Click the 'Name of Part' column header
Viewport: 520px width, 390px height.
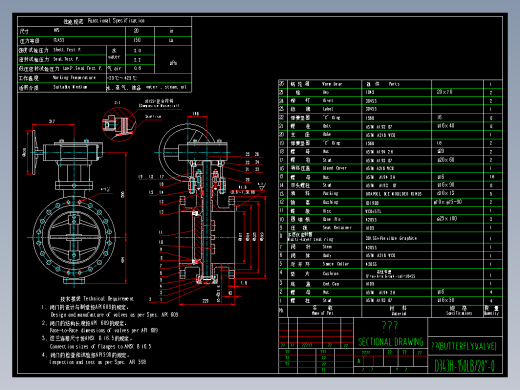(322, 313)
